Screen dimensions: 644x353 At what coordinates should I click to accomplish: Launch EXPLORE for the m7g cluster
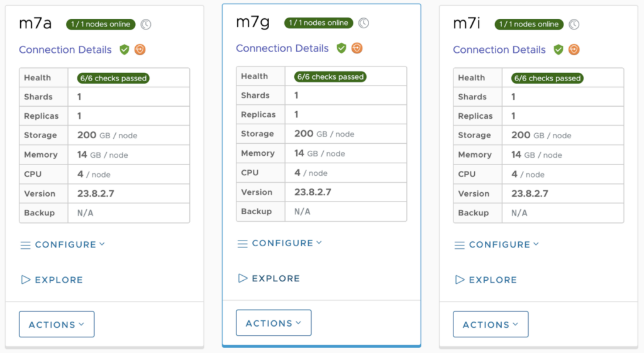coord(269,278)
